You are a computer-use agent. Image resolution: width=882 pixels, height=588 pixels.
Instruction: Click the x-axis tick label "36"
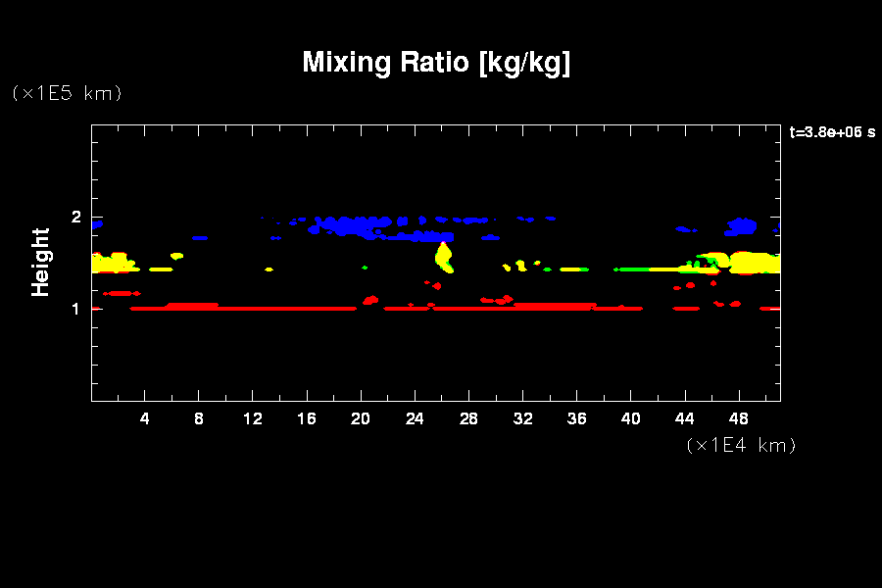coord(576,418)
